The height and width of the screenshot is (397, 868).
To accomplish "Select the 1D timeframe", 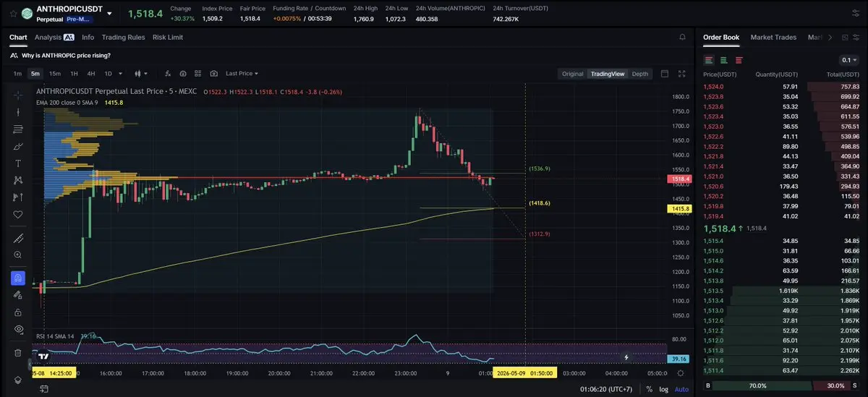I will [109, 73].
